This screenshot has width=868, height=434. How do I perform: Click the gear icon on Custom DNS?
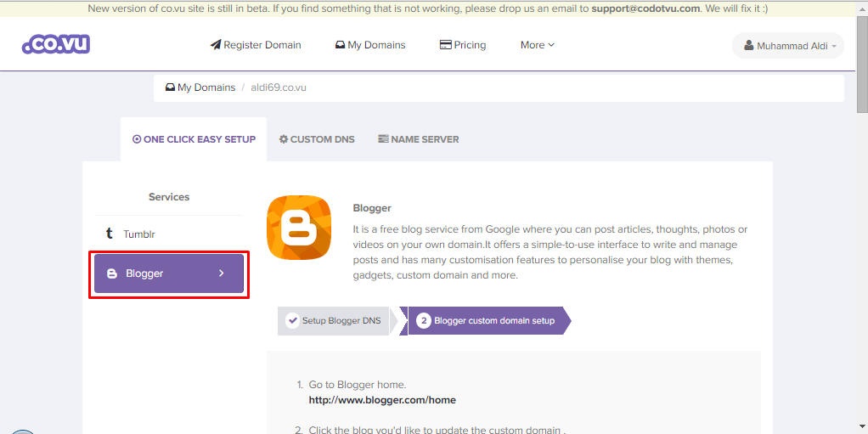point(284,139)
